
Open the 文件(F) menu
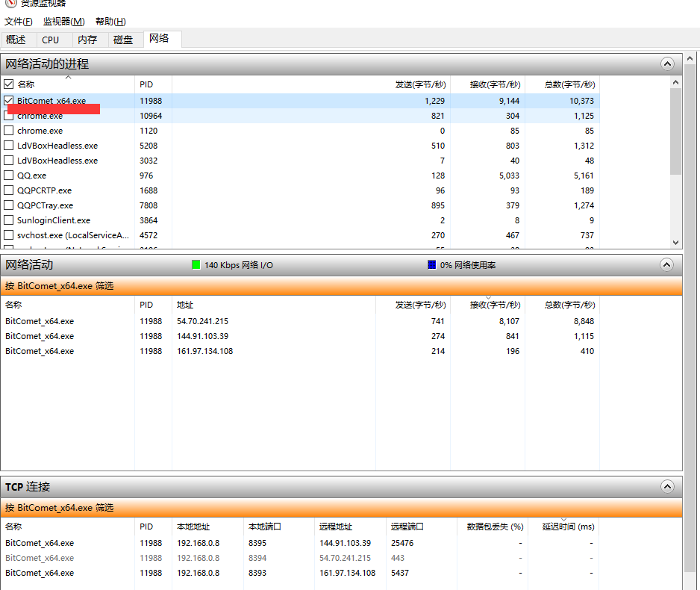(19, 21)
